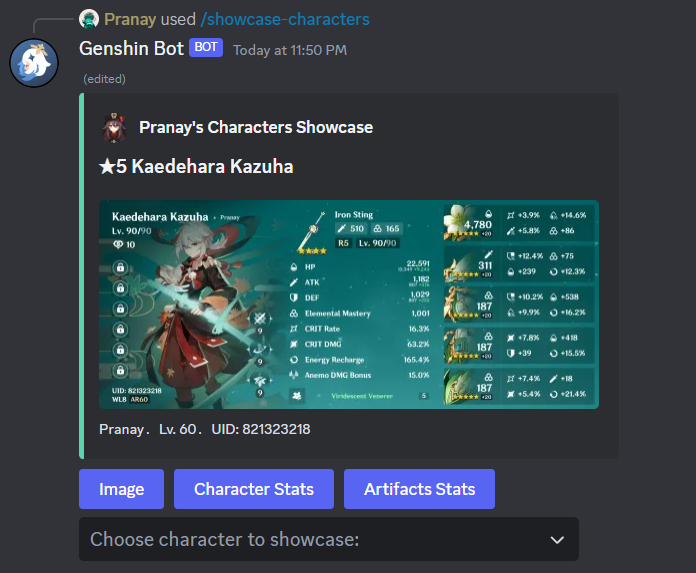The width and height of the screenshot is (696, 573).
Task: Expand the Choose character to showcase dropdown
Action: coord(329,539)
